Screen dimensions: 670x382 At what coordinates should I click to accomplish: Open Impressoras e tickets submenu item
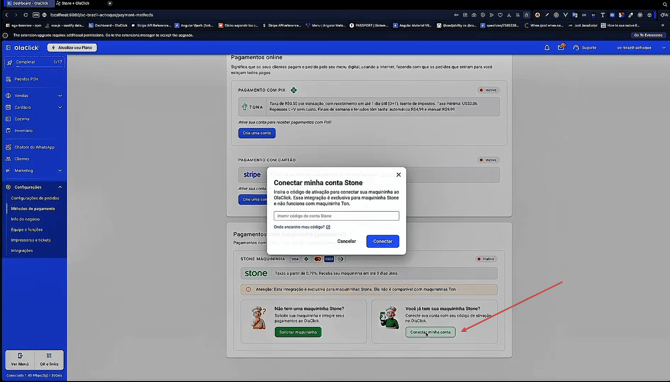pos(31,240)
